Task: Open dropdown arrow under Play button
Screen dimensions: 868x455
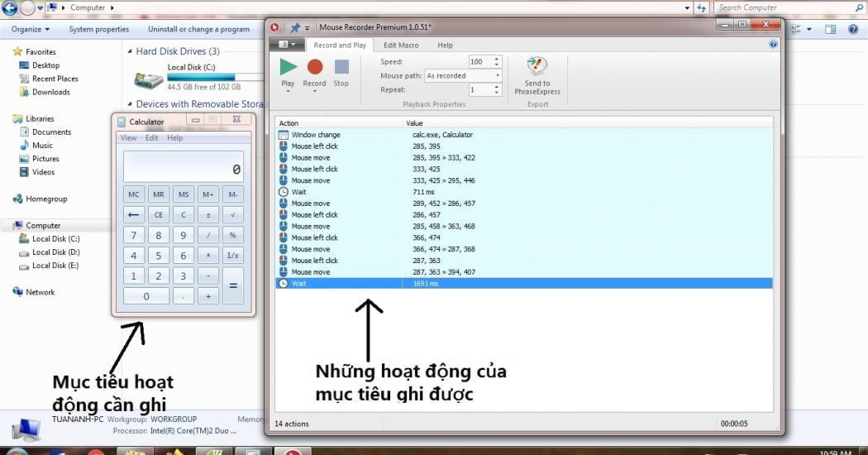Action: pos(288,92)
